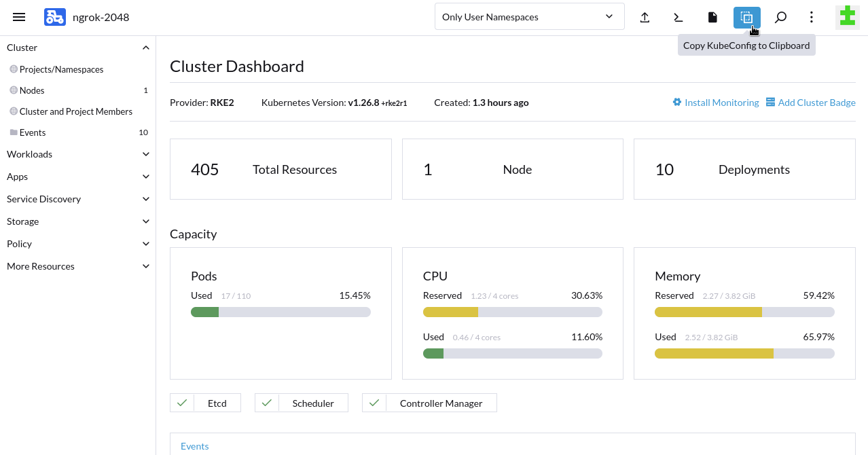Copy KubeConfig to Clipboard
Viewport: 868px width, 455px height.
coord(746,17)
